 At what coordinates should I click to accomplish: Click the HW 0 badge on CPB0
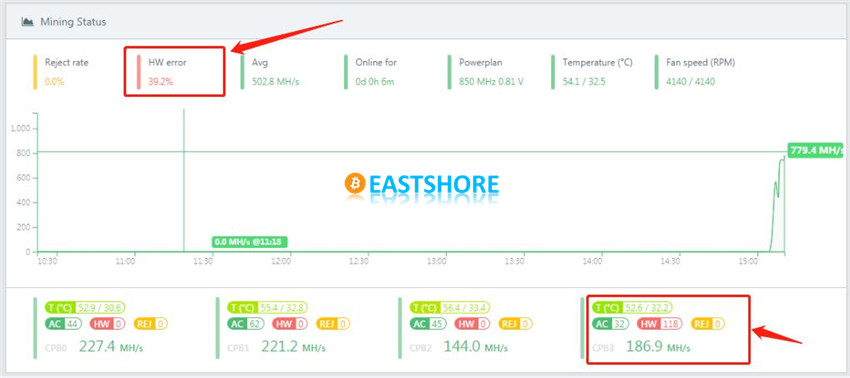(x=107, y=324)
